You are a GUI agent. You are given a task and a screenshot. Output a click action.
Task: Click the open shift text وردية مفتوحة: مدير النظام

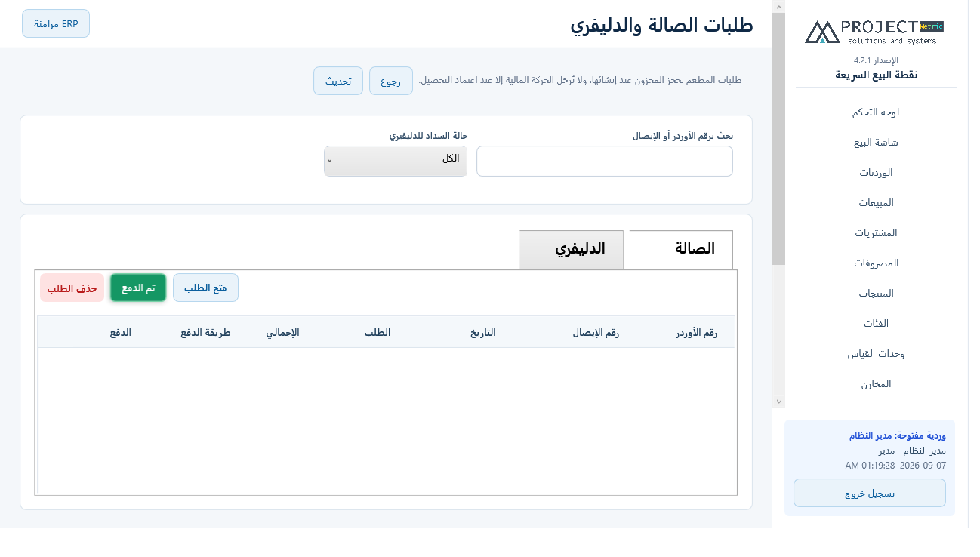[897, 436]
